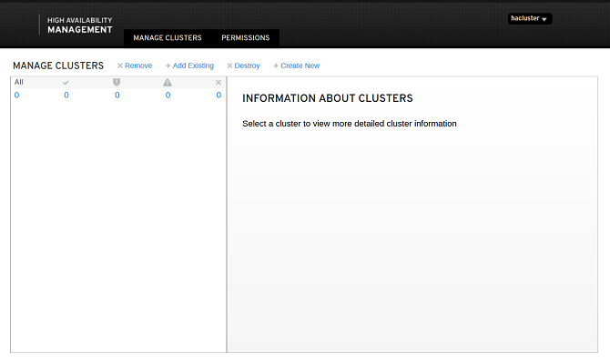The image size is (610, 364).
Task: Click the X failed status filter icon
Action: 219,83
